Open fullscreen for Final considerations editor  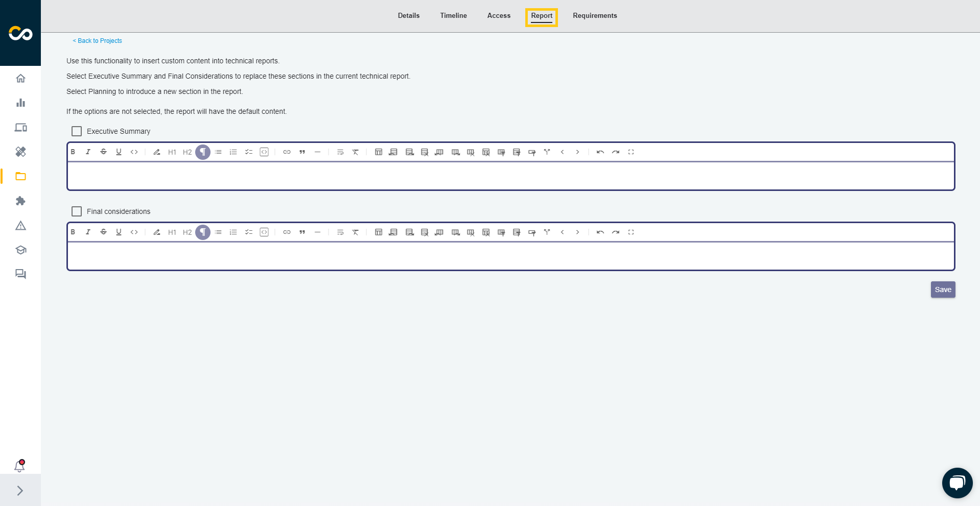click(x=631, y=232)
